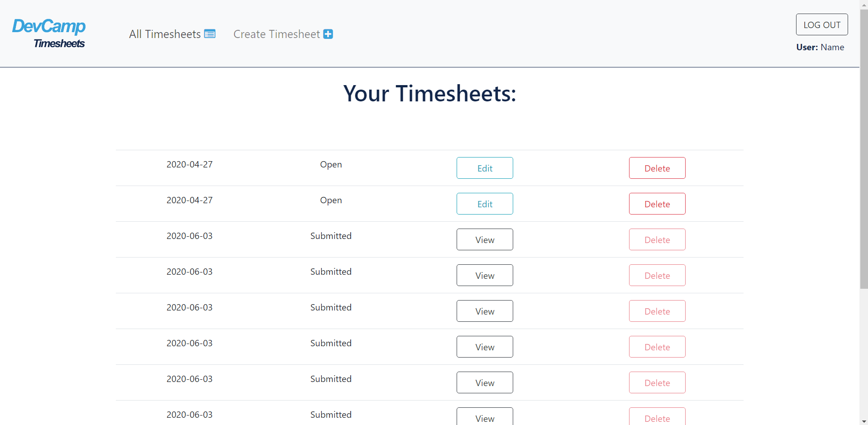This screenshot has width=868, height=425.
Task: Open the All Timesheets page
Action: 165,33
